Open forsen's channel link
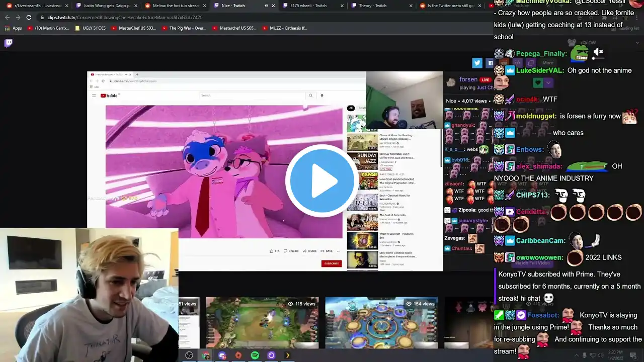 468,79
